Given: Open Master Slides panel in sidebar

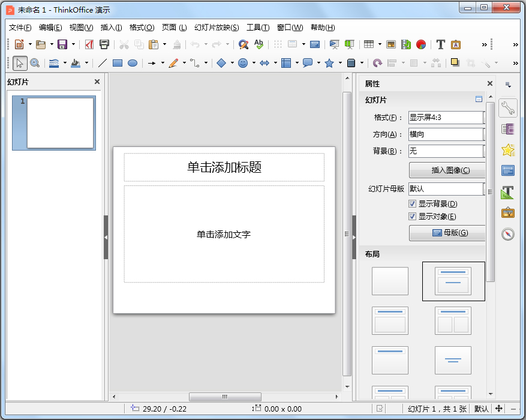Looking at the screenshot, I should click(x=508, y=171).
